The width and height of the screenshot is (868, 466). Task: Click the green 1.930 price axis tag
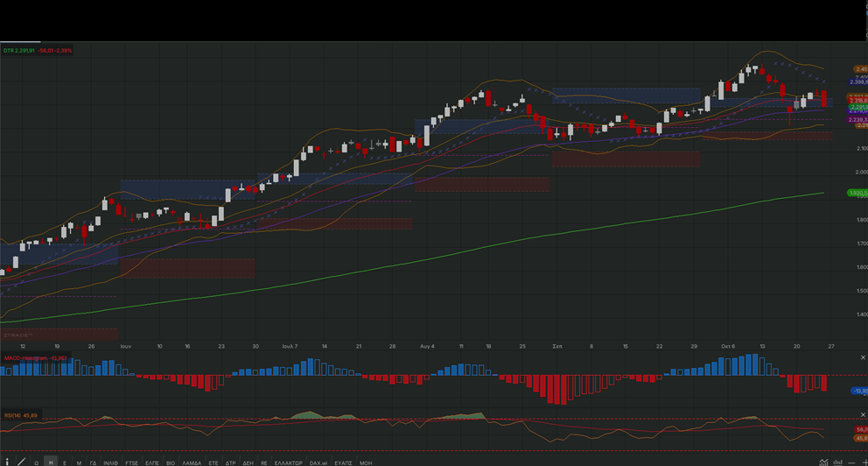point(857,193)
